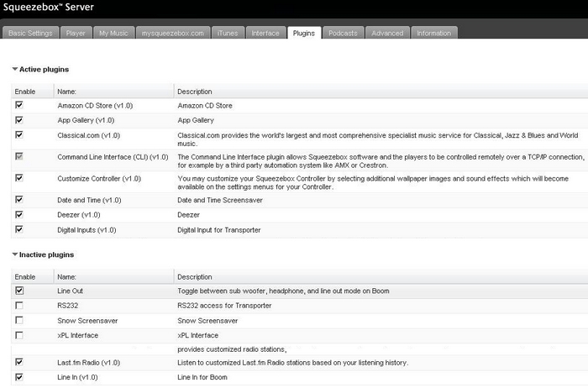Switch to the My Music tab
The width and height of the screenshot is (588, 388).
(x=113, y=34)
